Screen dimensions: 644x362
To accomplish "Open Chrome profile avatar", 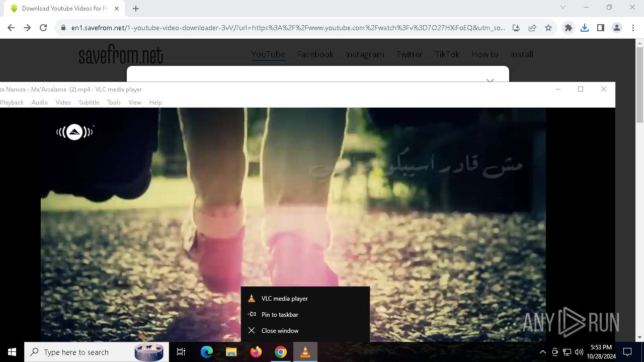I will (617, 28).
